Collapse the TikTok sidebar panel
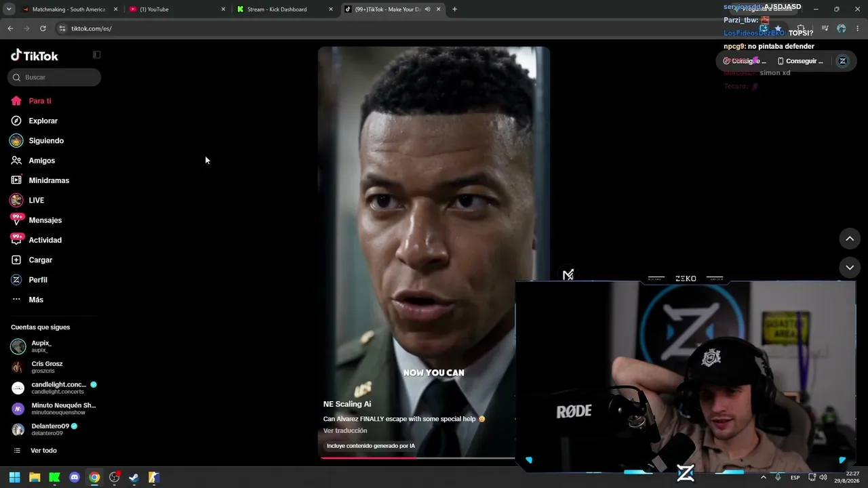 click(x=96, y=55)
